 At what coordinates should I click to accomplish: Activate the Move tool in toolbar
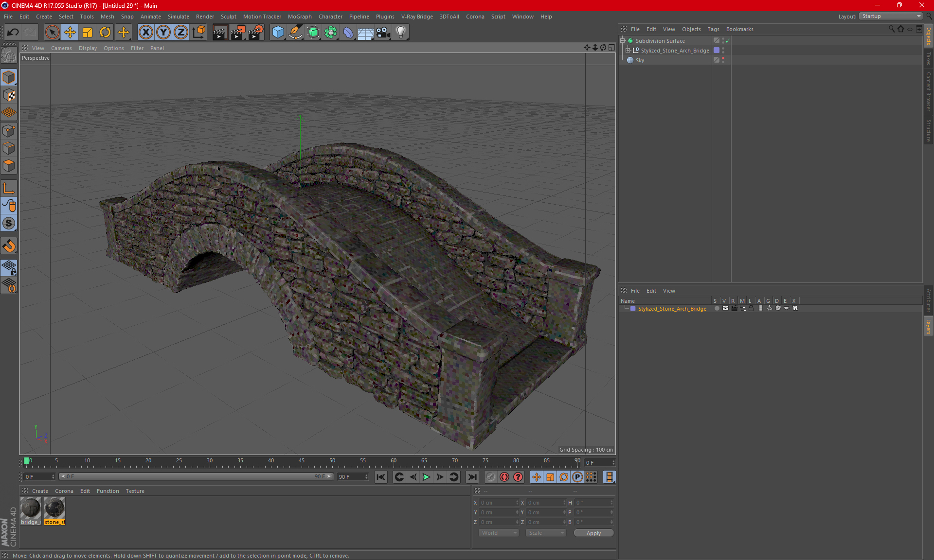pos(70,33)
